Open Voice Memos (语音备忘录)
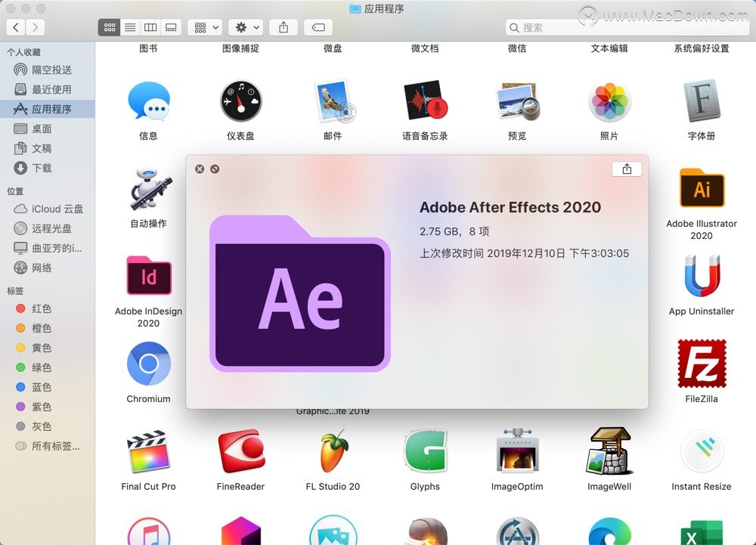Screen dimensions: 756x545 (x=425, y=101)
